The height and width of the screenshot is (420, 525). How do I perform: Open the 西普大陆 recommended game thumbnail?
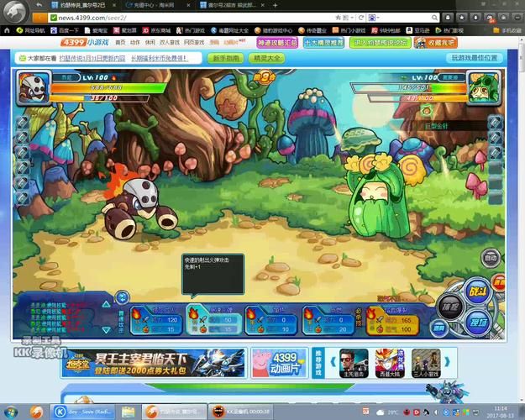(x=390, y=363)
